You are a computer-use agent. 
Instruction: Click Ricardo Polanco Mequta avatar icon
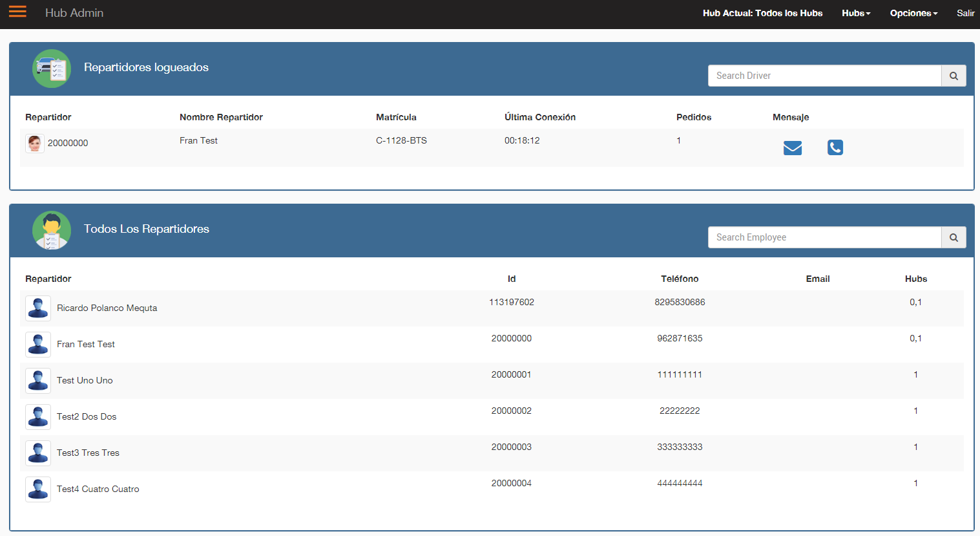tap(38, 308)
